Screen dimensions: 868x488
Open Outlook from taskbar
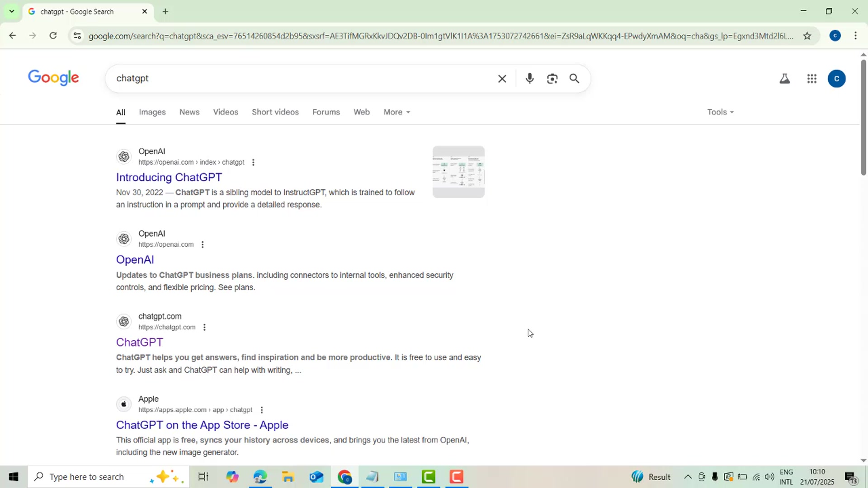point(316,477)
